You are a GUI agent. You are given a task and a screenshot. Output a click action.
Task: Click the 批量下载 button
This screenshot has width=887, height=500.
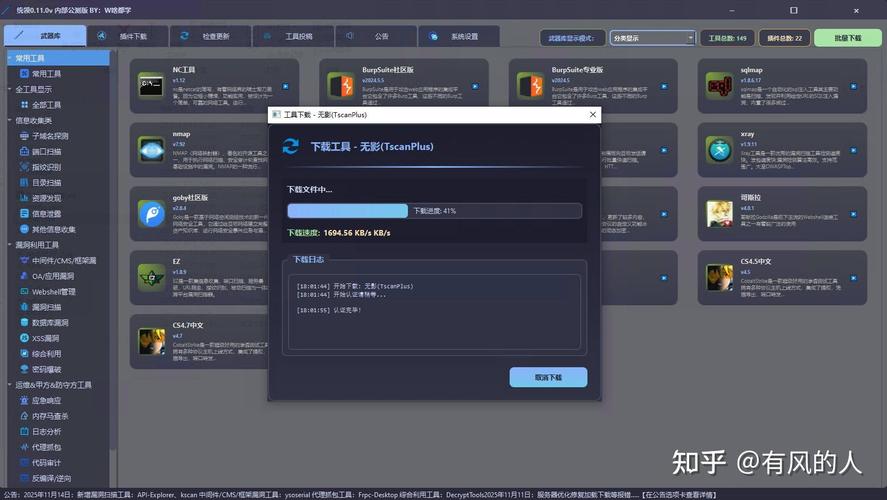click(x=847, y=38)
